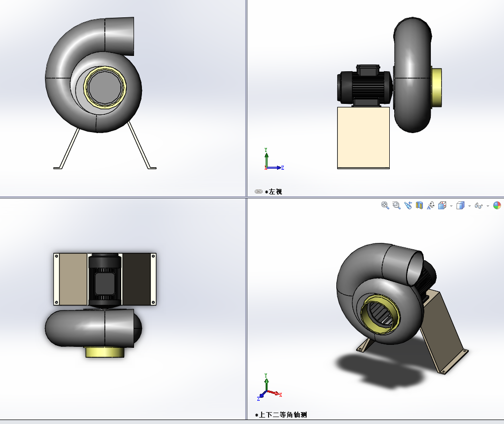This screenshot has width=504, height=424.
Task: Click the Zoom to Fit magnifier icon
Action: [385, 205]
